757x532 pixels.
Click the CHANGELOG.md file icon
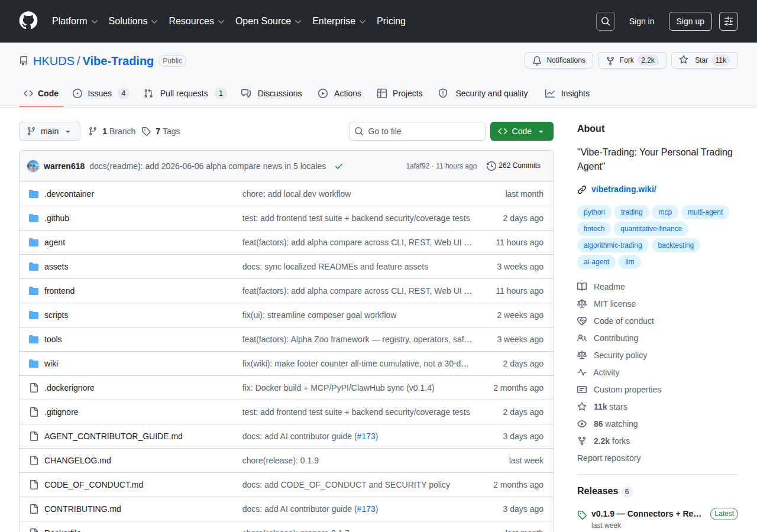(34, 460)
